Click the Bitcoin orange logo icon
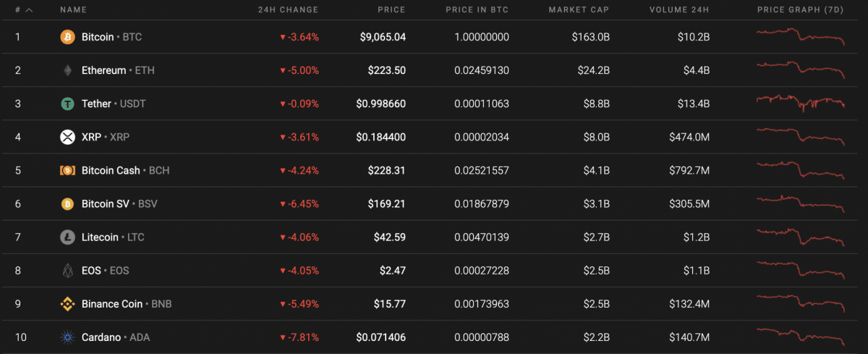 pyautogui.click(x=67, y=37)
